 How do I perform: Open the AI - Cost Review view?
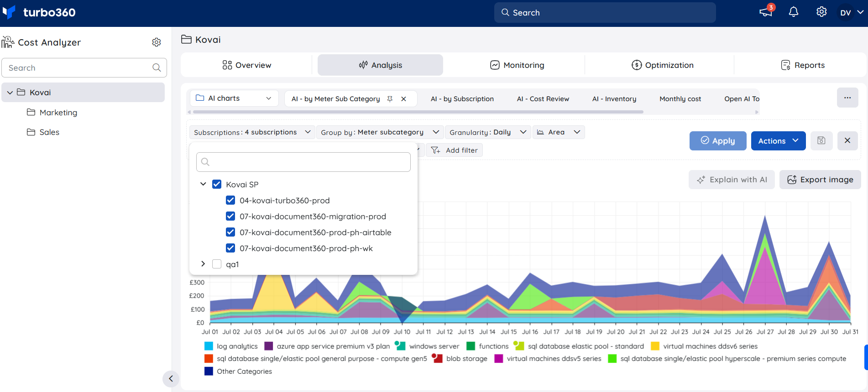point(543,99)
